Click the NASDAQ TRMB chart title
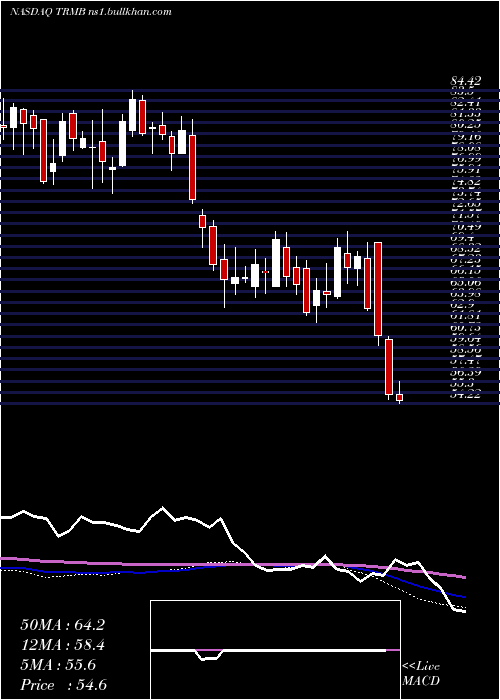Screen dimensions: 500x700 coord(91,12)
